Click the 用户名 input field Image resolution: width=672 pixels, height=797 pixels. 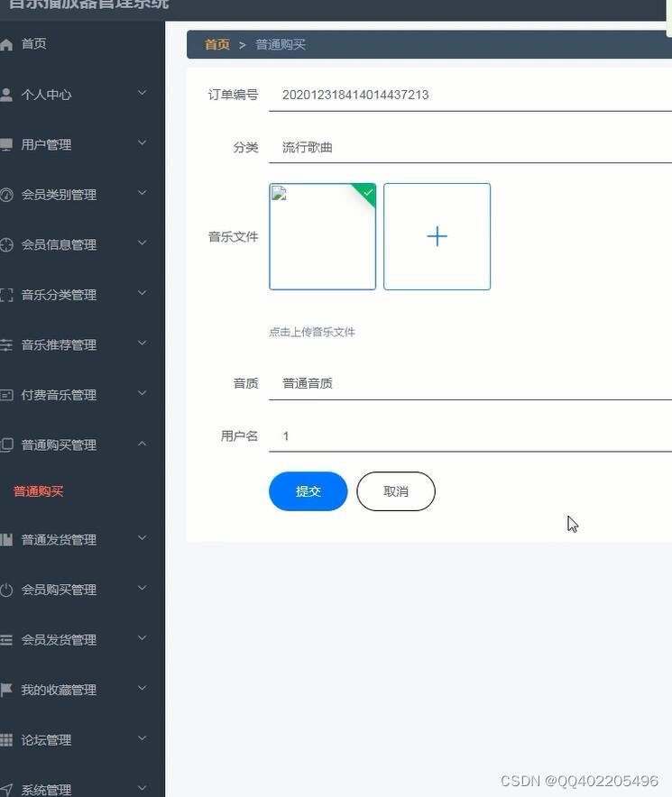471,436
